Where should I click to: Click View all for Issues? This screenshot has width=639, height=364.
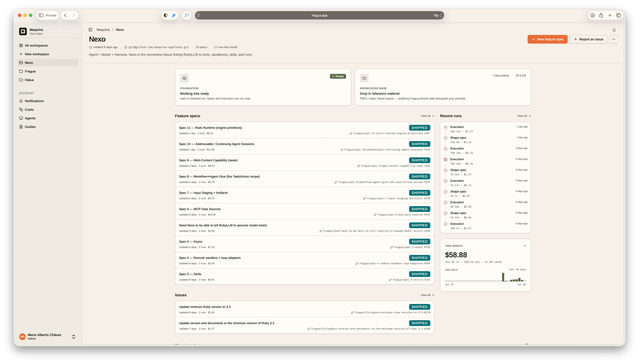pyautogui.click(x=427, y=295)
